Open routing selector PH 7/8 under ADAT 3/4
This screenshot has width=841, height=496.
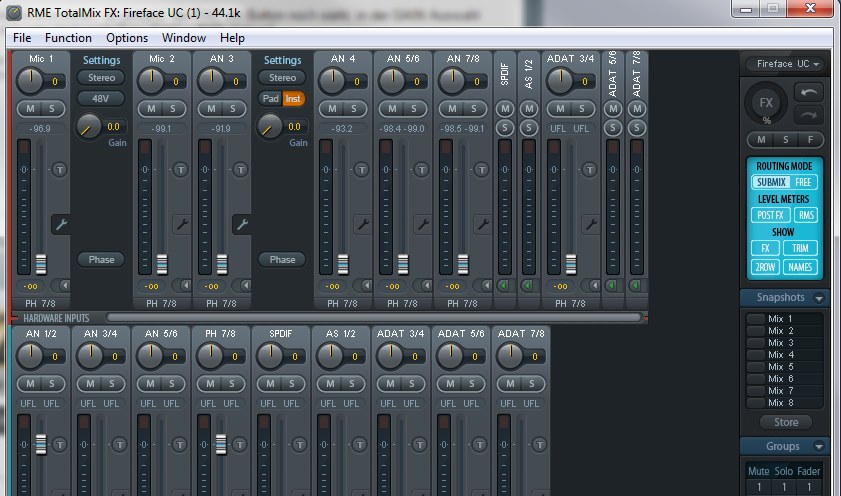tap(570, 303)
